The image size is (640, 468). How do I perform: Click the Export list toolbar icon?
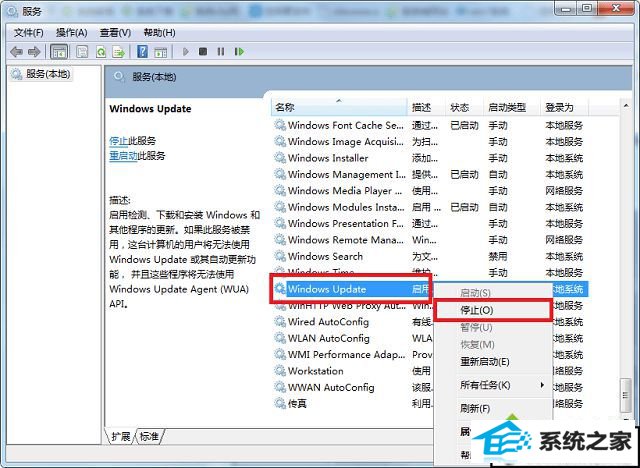point(119,52)
